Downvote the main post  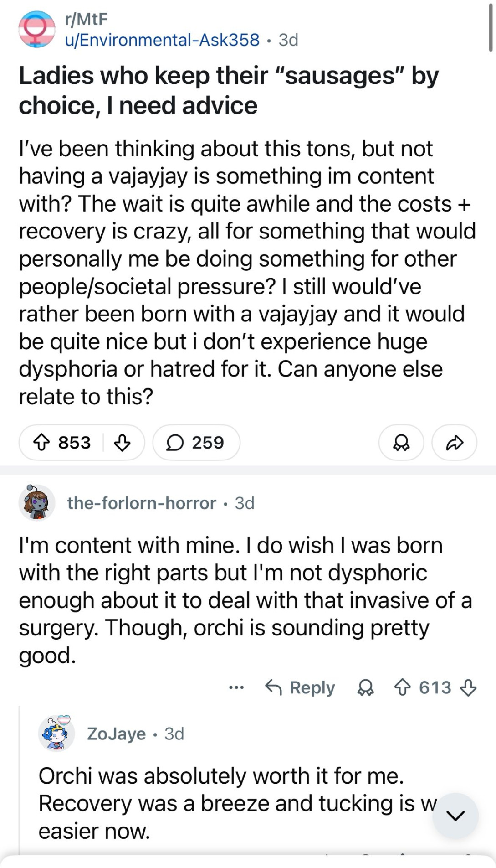pyautogui.click(x=122, y=443)
